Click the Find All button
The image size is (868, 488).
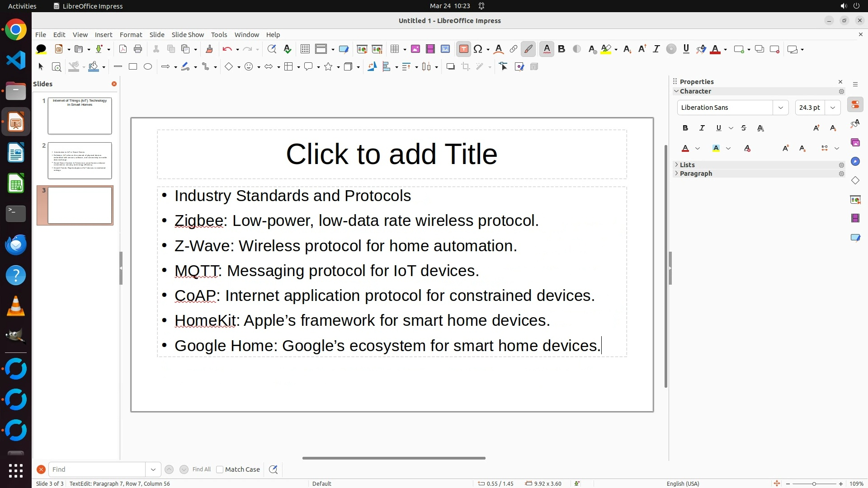pyautogui.click(x=201, y=469)
